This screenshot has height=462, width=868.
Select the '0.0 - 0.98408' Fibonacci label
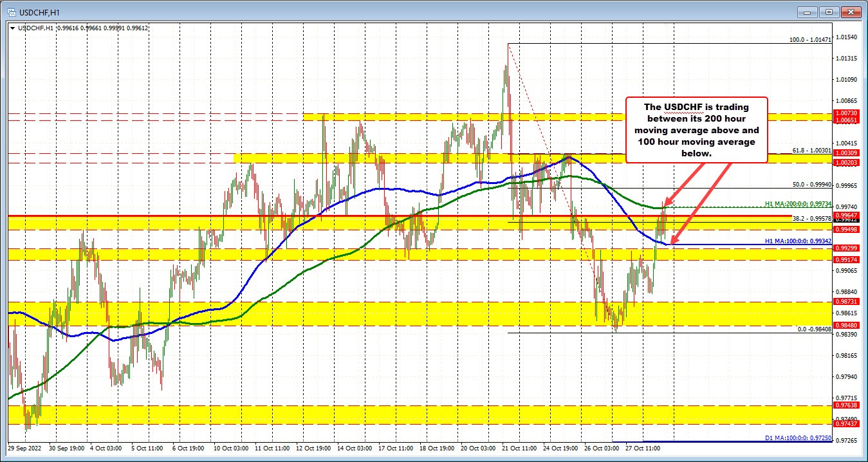815,329
